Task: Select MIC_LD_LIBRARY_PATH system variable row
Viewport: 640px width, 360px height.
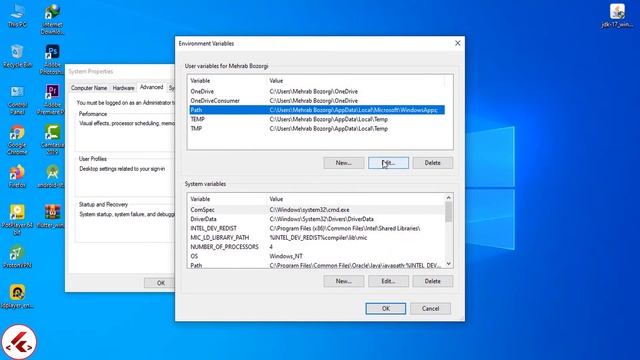Action: tap(317, 238)
